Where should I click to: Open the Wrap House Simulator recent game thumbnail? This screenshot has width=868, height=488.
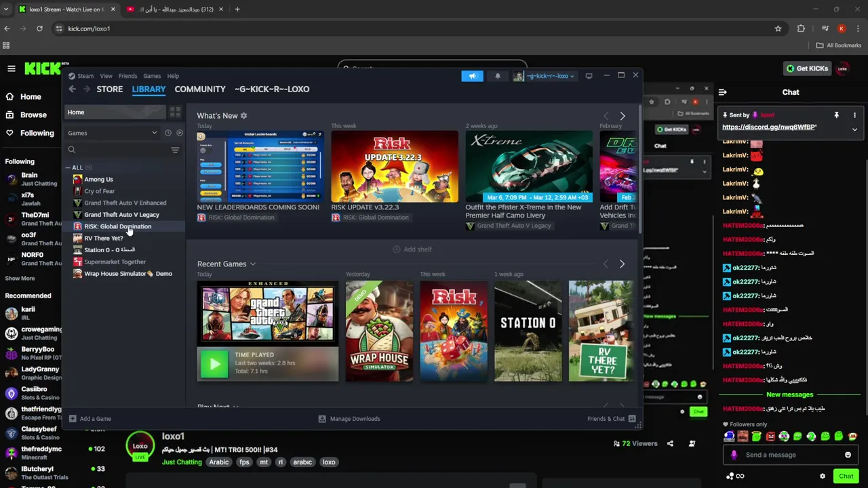click(x=379, y=331)
